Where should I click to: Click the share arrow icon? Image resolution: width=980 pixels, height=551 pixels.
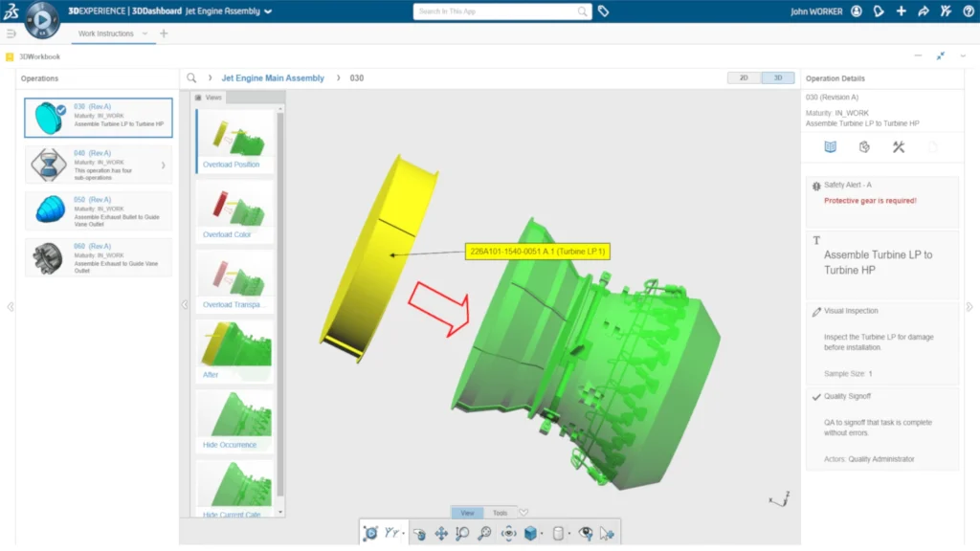pyautogui.click(x=924, y=11)
